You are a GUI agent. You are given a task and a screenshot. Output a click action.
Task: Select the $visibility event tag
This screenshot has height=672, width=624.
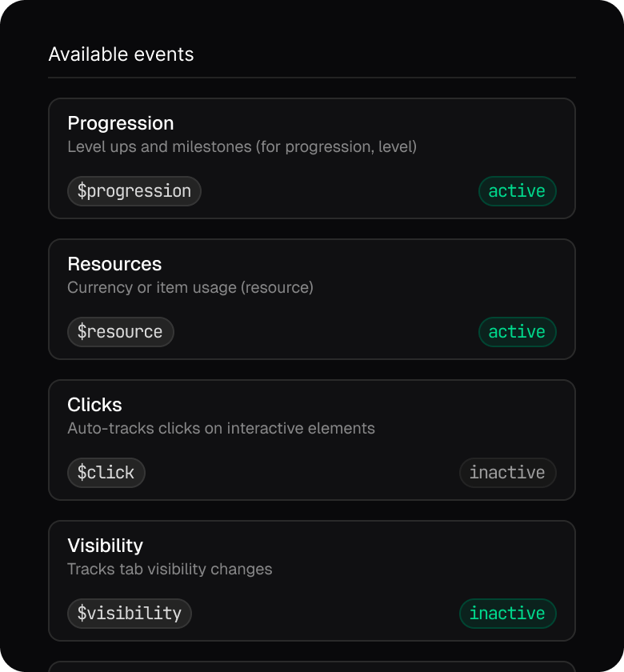130,614
